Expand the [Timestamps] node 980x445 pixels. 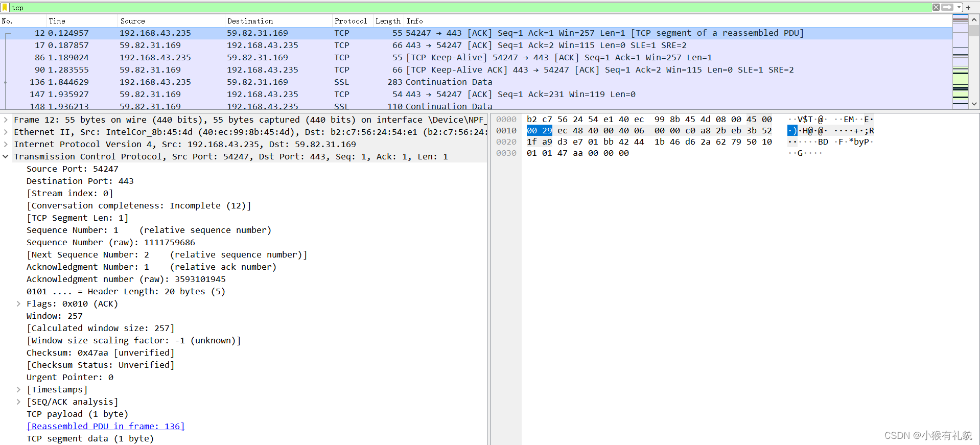pyautogui.click(x=18, y=389)
